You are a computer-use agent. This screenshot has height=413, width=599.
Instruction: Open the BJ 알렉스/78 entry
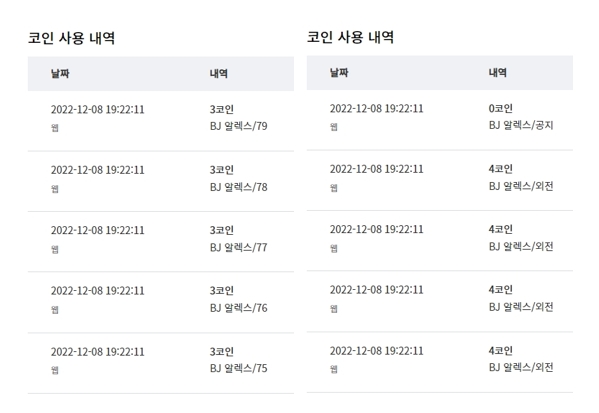[238, 187]
